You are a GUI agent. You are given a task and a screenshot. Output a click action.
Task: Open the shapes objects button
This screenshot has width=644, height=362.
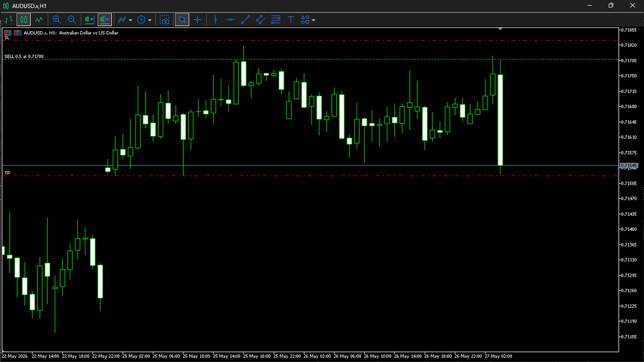tap(305, 20)
